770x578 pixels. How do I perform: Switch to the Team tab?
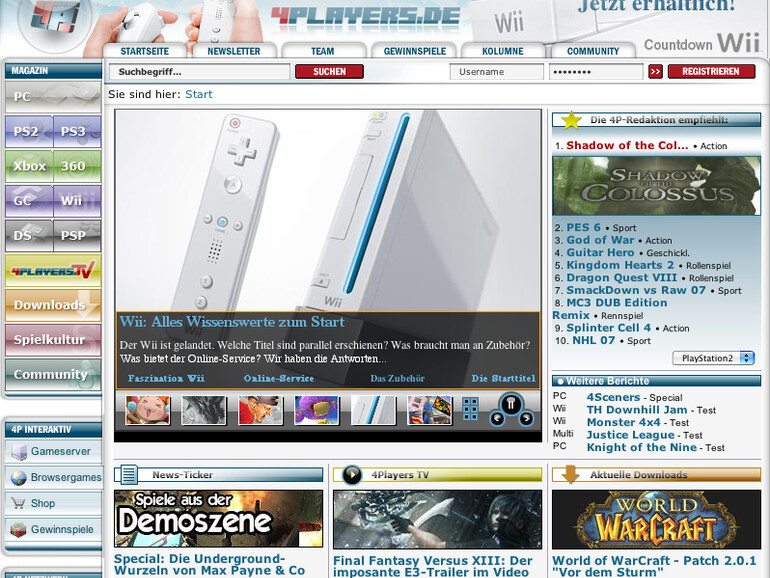point(323,51)
